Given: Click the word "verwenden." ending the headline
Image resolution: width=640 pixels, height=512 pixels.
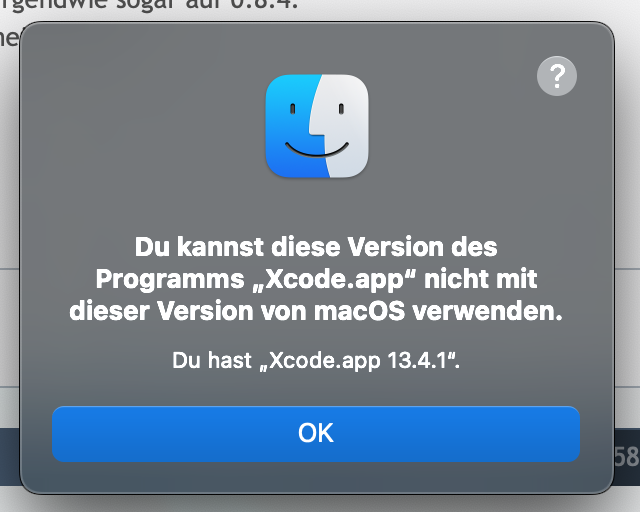Looking at the screenshot, I should [x=487, y=311].
